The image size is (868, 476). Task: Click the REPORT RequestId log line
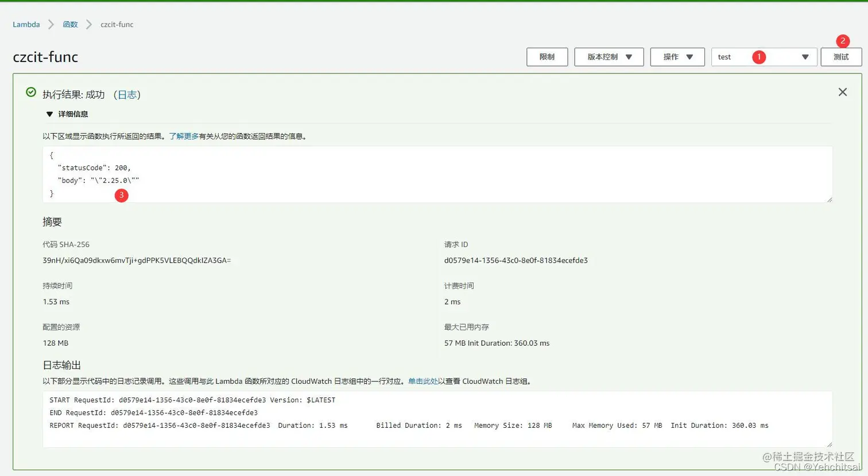[409, 426]
